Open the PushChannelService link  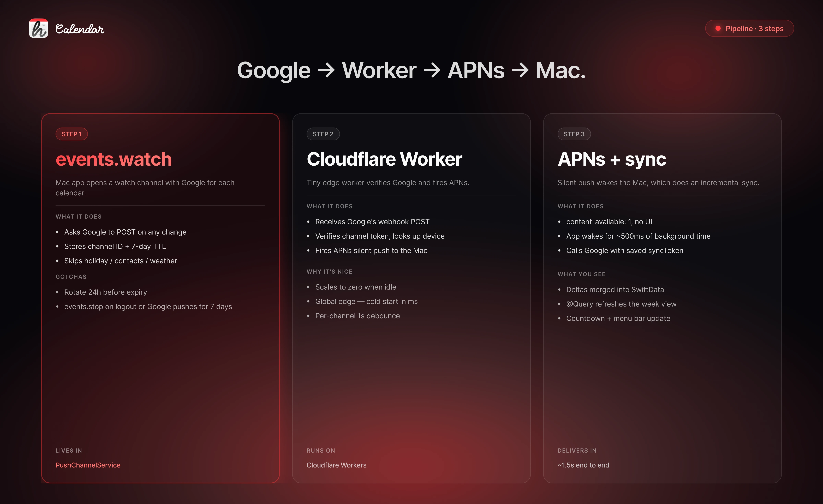pos(88,465)
